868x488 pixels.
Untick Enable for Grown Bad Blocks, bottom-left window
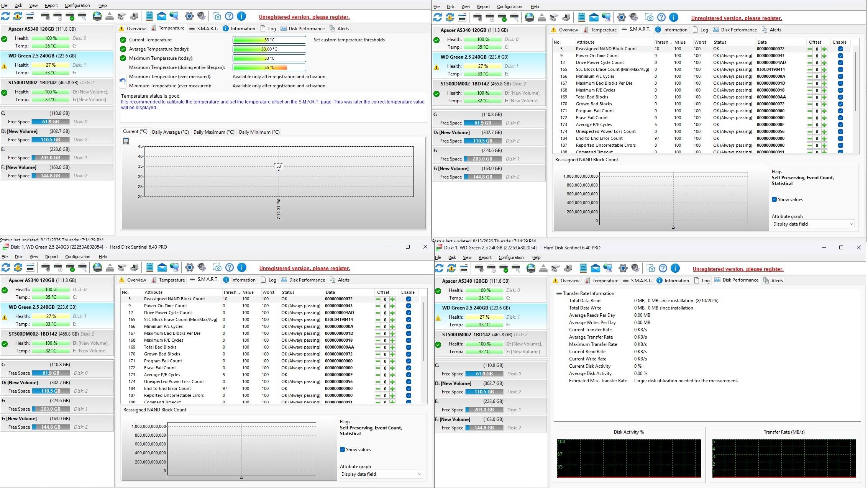point(409,354)
